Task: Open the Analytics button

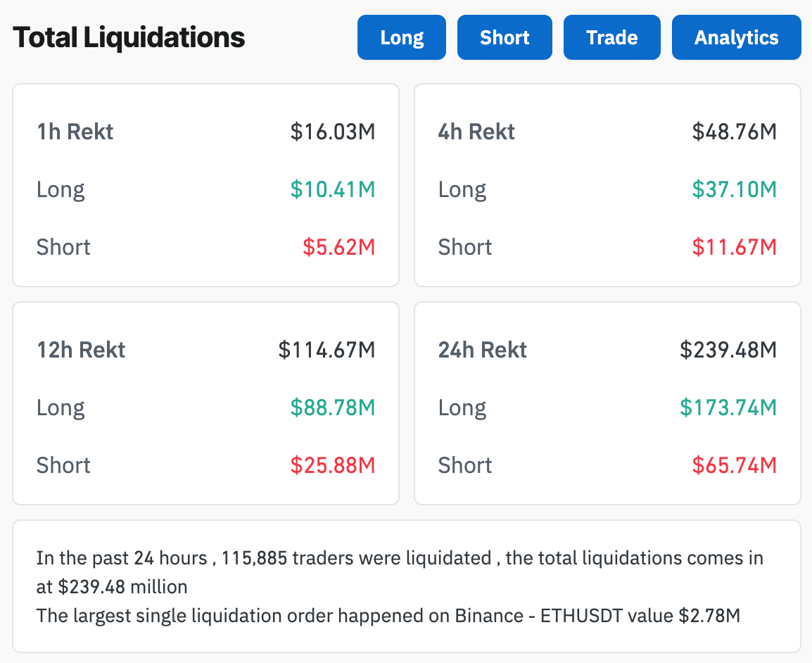Action: pyautogui.click(x=736, y=37)
